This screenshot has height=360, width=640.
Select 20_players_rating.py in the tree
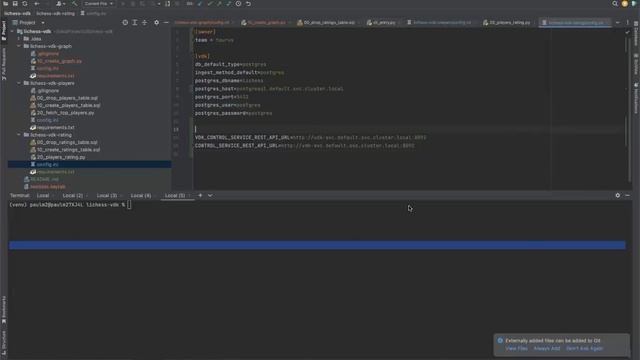[61, 157]
